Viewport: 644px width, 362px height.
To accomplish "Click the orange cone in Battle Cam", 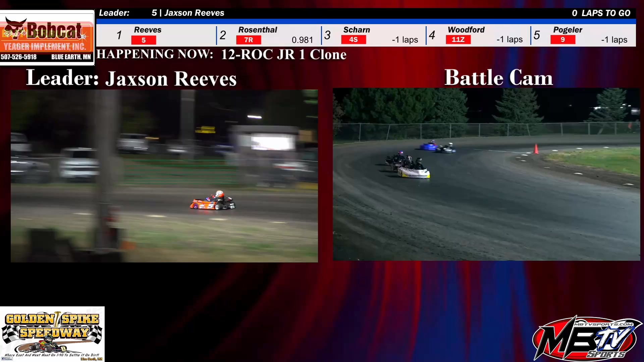I will [536, 149].
